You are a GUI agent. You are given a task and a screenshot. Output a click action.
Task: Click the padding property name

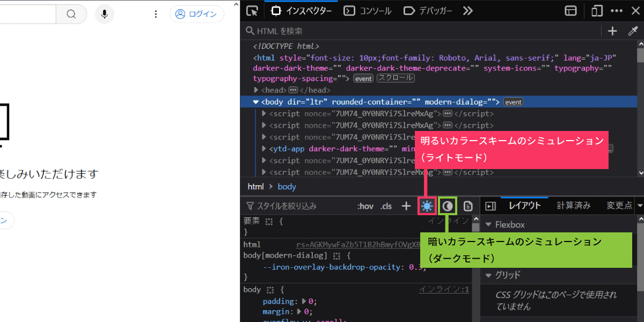click(279, 301)
